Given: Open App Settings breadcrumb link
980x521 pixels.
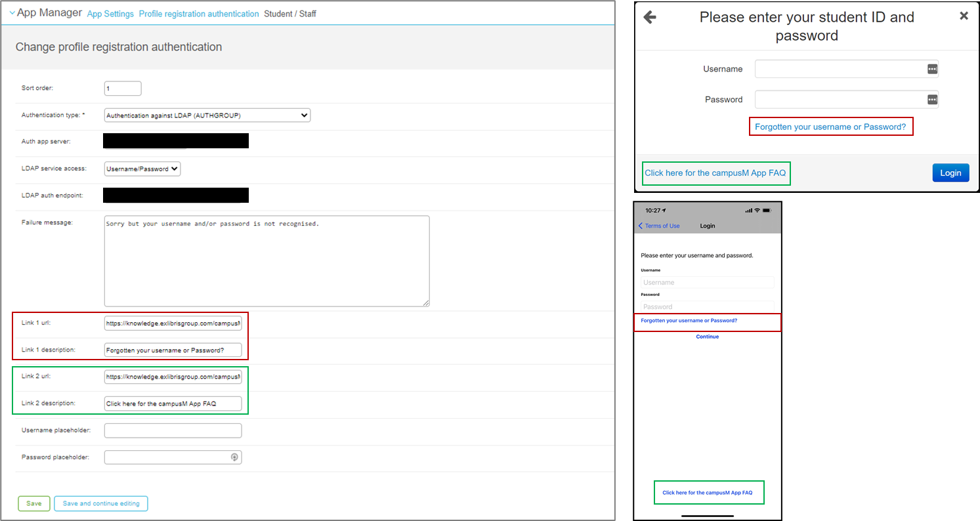Looking at the screenshot, I should [x=110, y=14].
